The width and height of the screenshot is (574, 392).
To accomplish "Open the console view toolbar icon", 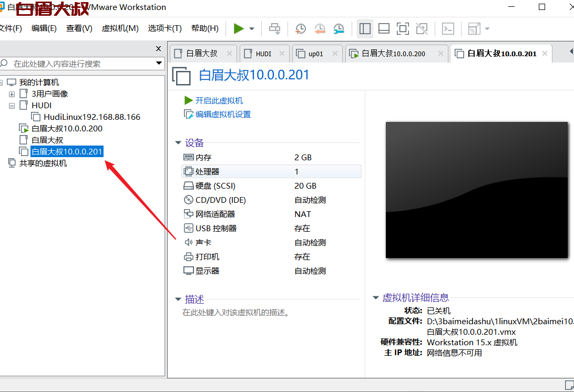I will (448, 28).
